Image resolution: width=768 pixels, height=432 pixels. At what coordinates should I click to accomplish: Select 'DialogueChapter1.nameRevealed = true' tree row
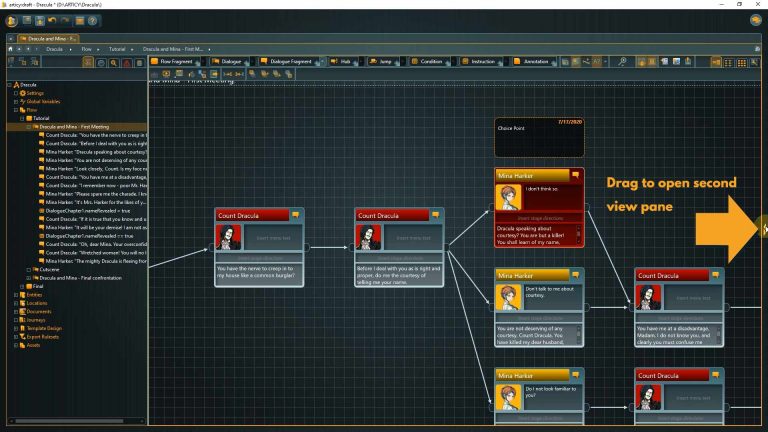tap(88, 211)
